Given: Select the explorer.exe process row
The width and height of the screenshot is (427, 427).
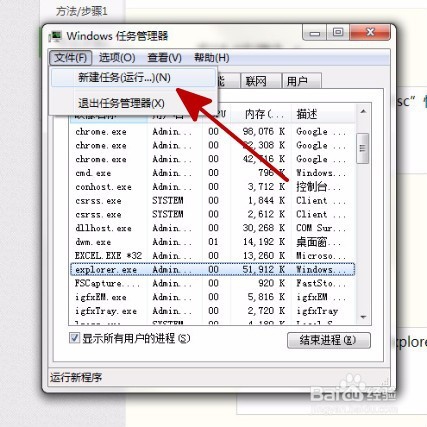Looking at the screenshot, I should (x=213, y=269).
